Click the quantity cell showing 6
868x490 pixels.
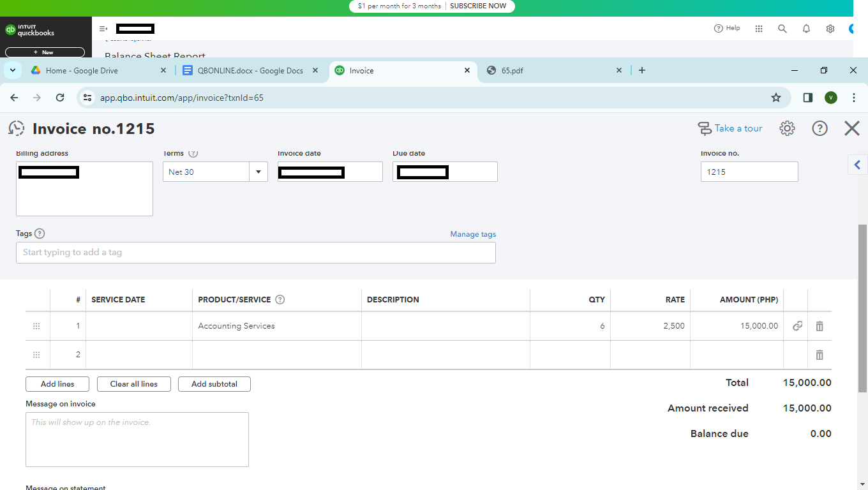(x=570, y=326)
